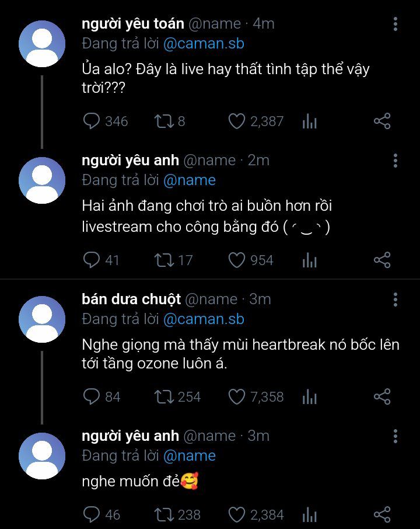Image resolution: width=420 pixels, height=529 pixels.
Task: Open more options on the 2m-old tweet
Action: [x=395, y=161]
